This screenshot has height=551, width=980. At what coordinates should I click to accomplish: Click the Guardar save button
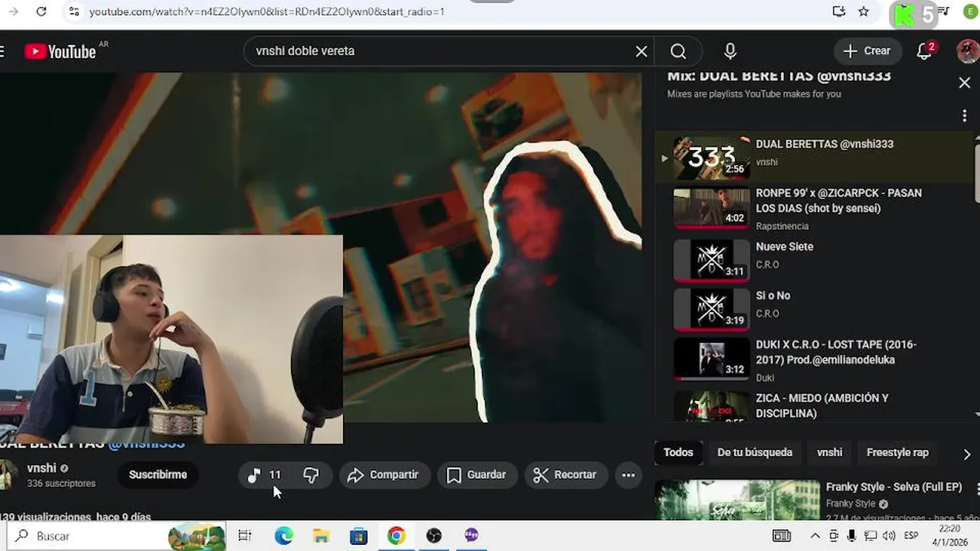pyautogui.click(x=477, y=475)
